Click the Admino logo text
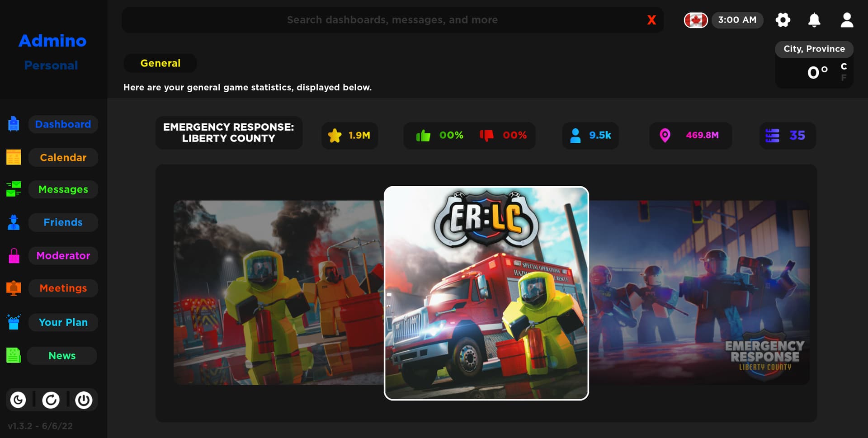868x438 pixels. [x=52, y=41]
